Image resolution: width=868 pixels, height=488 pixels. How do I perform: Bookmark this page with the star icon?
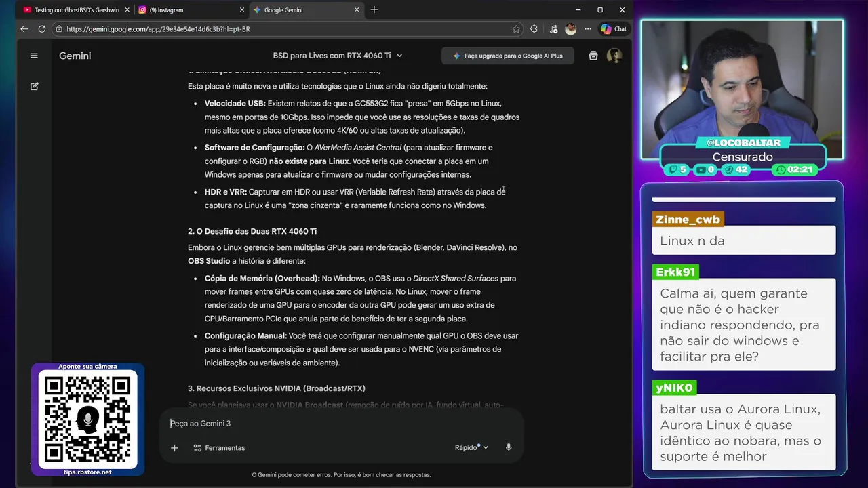516,29
